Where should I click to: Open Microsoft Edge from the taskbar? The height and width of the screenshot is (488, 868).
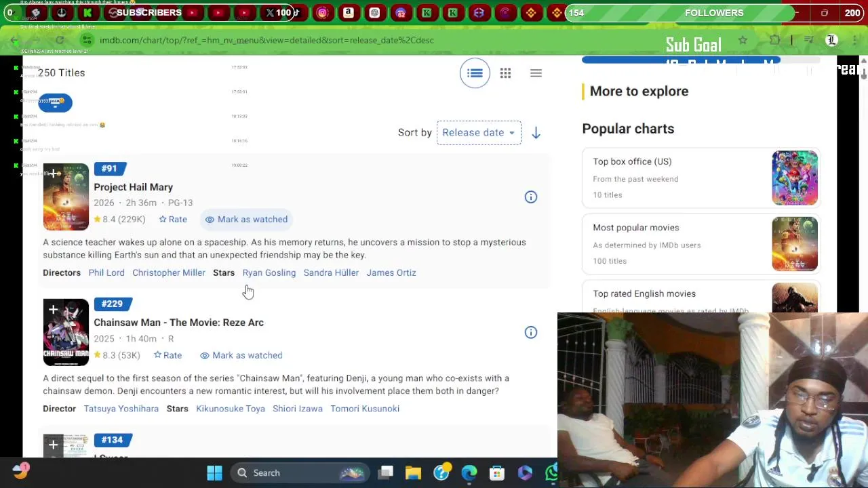tap(469, 473)
